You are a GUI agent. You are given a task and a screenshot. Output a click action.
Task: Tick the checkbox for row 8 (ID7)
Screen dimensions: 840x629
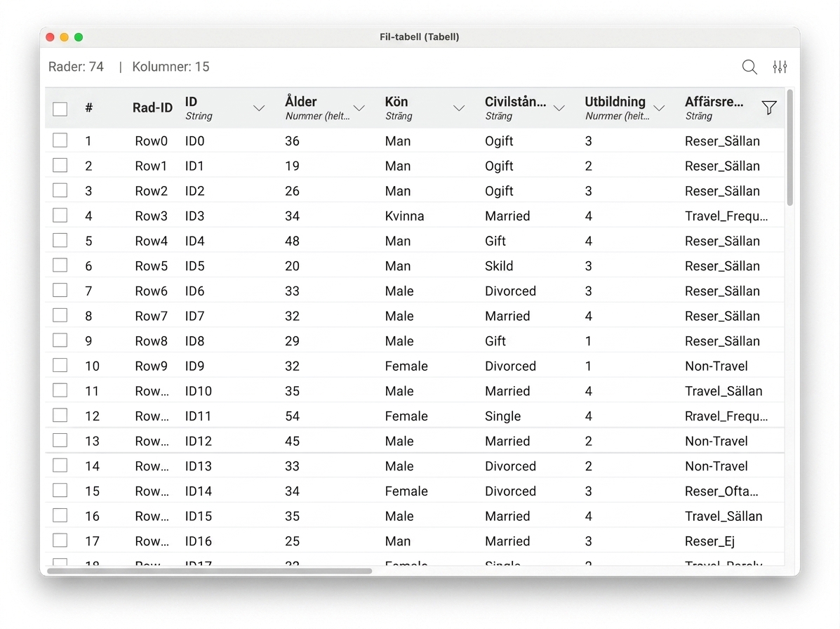(x=60, y=315)
